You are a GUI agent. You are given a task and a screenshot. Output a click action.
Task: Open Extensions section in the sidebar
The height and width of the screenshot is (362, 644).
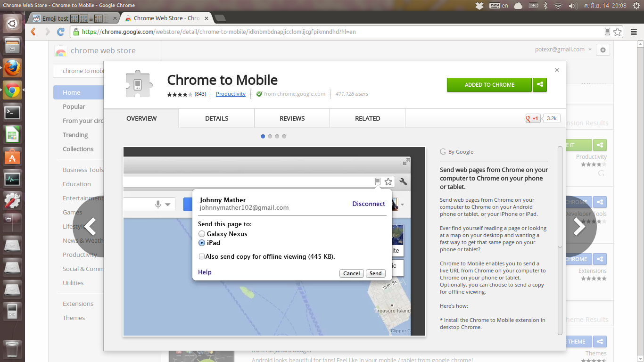click(78, 304)
